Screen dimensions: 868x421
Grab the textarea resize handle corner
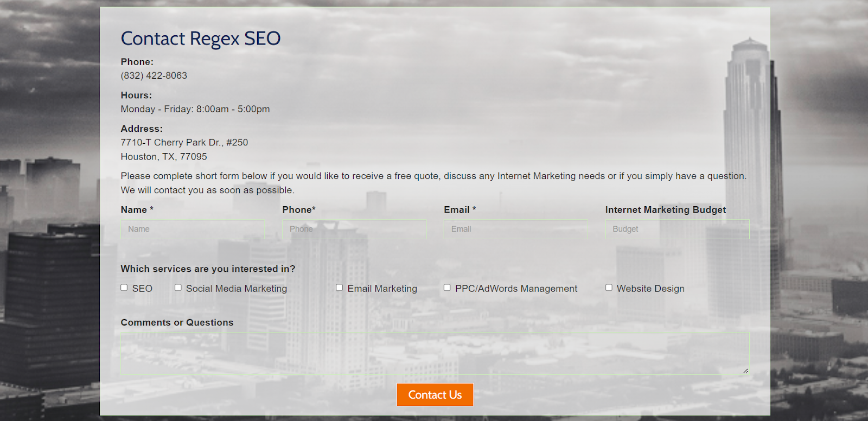point(745,371)
